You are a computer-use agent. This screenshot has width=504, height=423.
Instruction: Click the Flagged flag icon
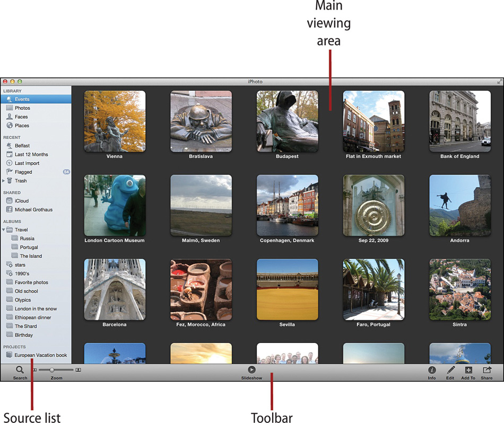10,172
